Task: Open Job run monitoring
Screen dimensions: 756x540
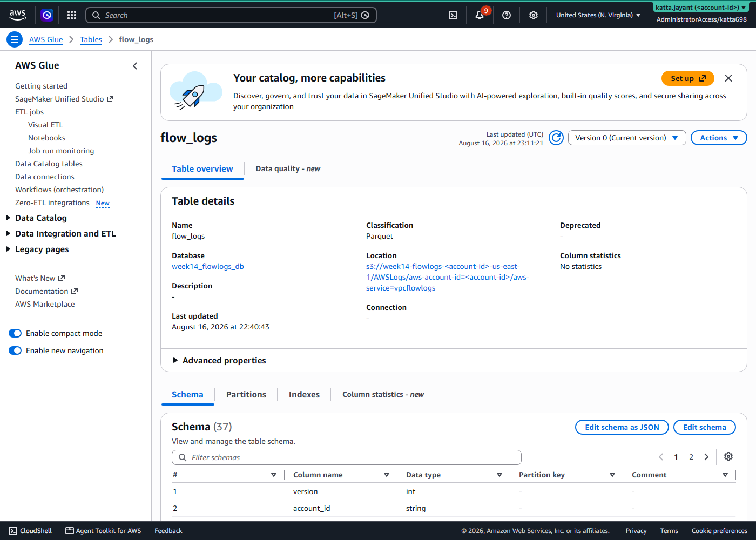Action: click(61, 151)
